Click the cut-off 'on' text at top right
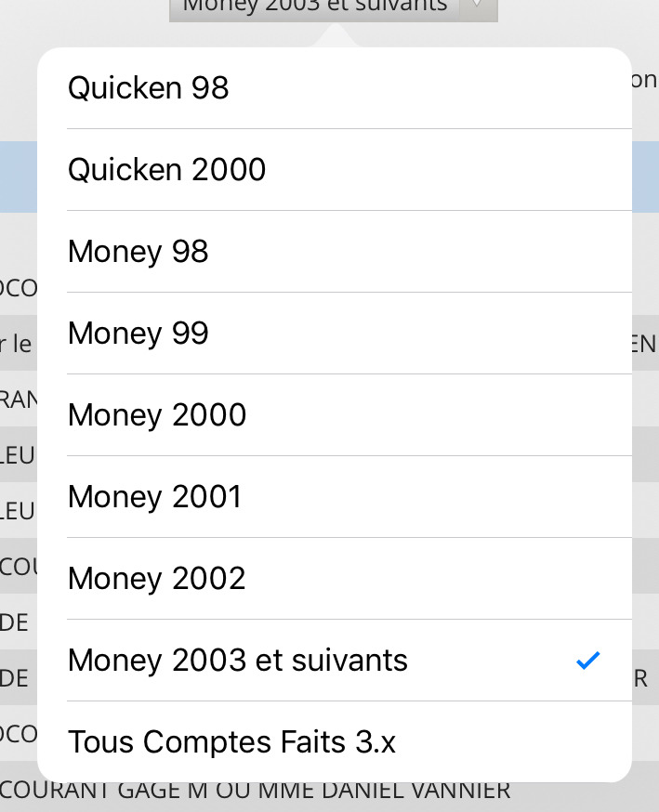 tap(644, 80)
